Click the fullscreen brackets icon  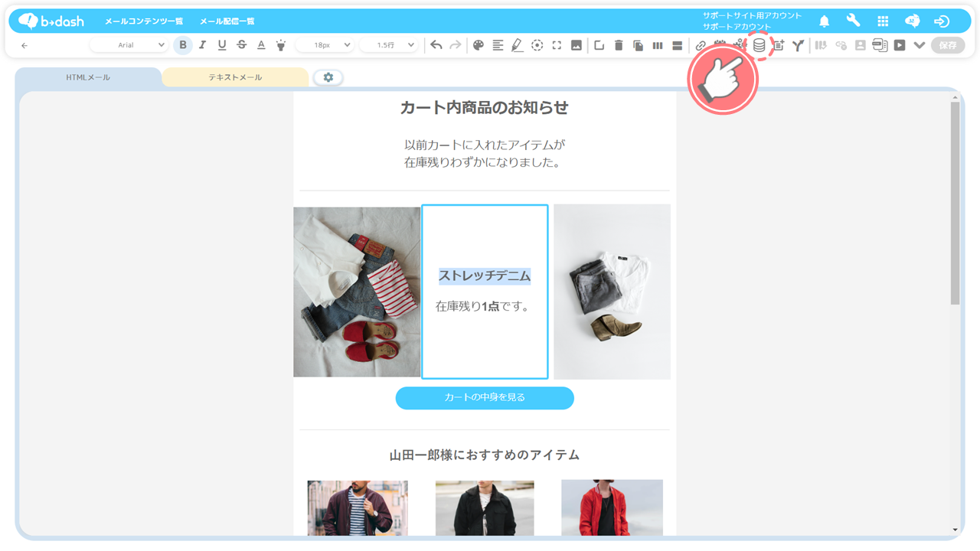557,45
